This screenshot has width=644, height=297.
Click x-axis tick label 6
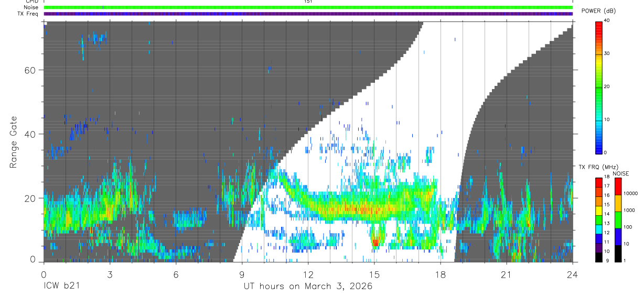coord(176,274)
